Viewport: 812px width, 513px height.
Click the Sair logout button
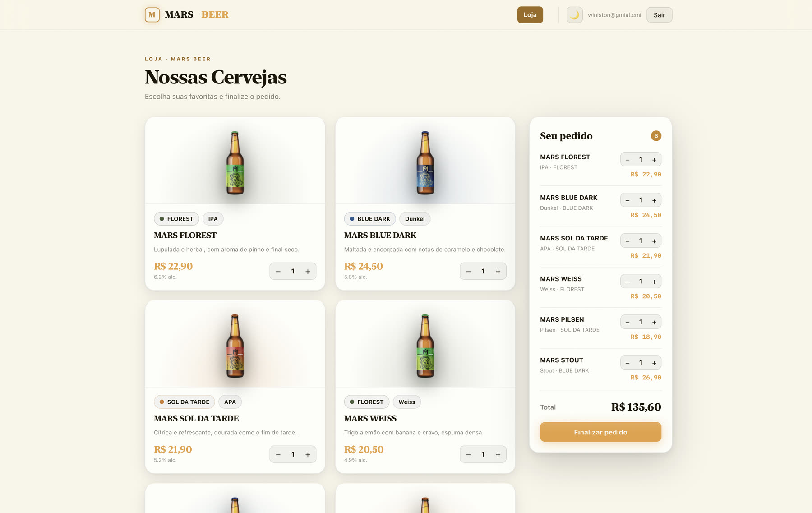pos(659,15)
